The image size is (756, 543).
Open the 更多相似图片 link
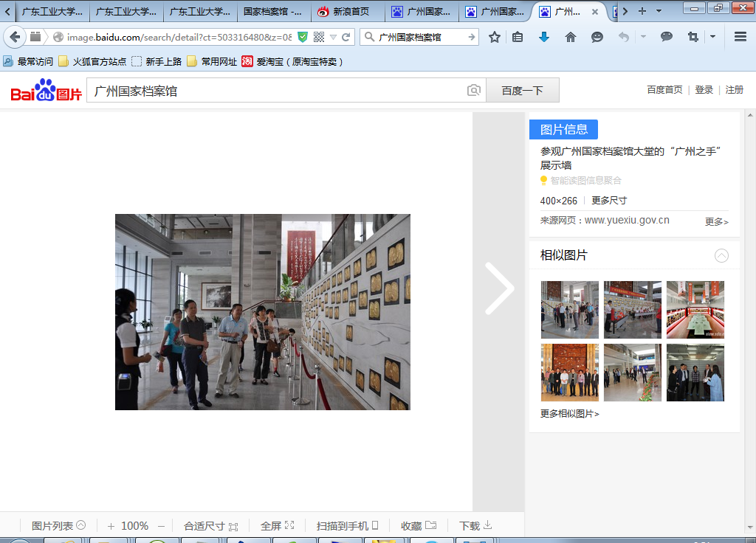click(x=570, y=414)
